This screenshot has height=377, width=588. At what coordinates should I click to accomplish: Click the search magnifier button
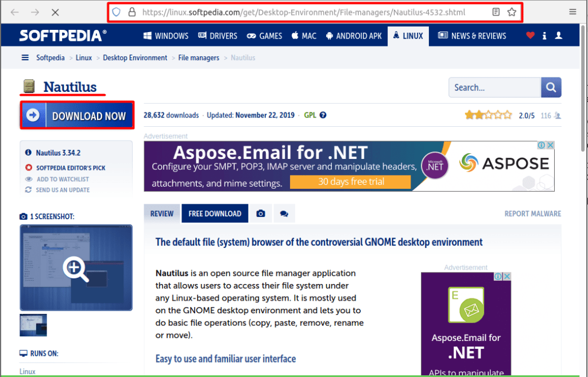pos(551,87)
